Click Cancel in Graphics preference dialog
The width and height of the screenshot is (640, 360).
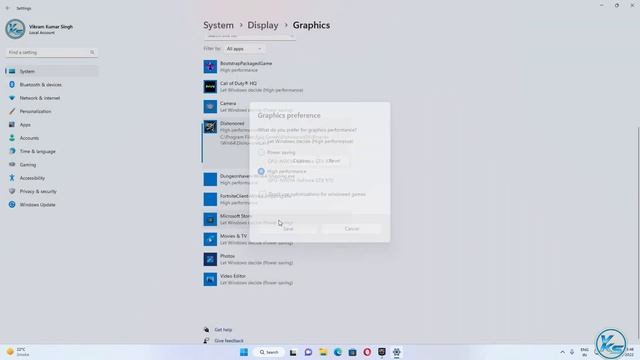tap(351, 229)
